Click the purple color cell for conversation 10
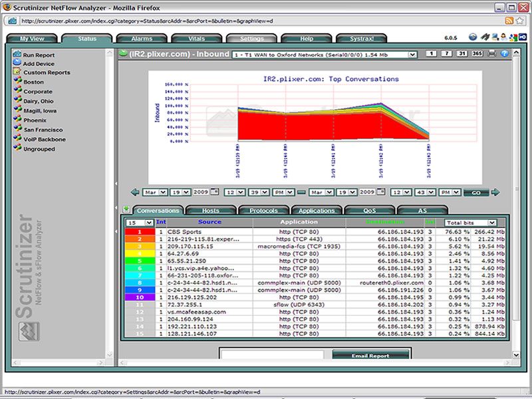Image resolution: width=532 pixels, height=399 pixels. pyautogui.click(x=140, y=297)
